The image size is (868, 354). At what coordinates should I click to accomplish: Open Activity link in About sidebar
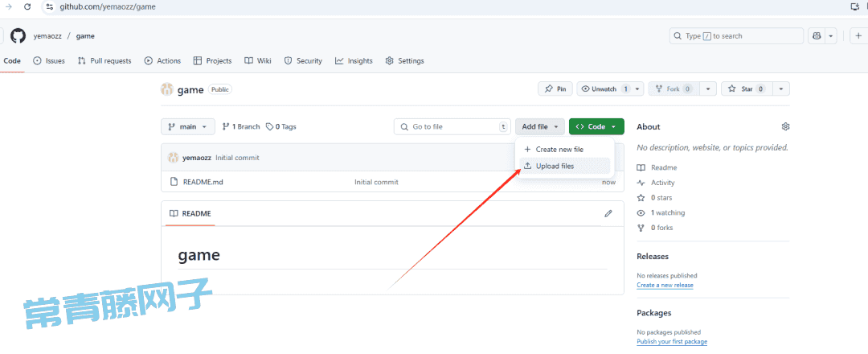656,183
